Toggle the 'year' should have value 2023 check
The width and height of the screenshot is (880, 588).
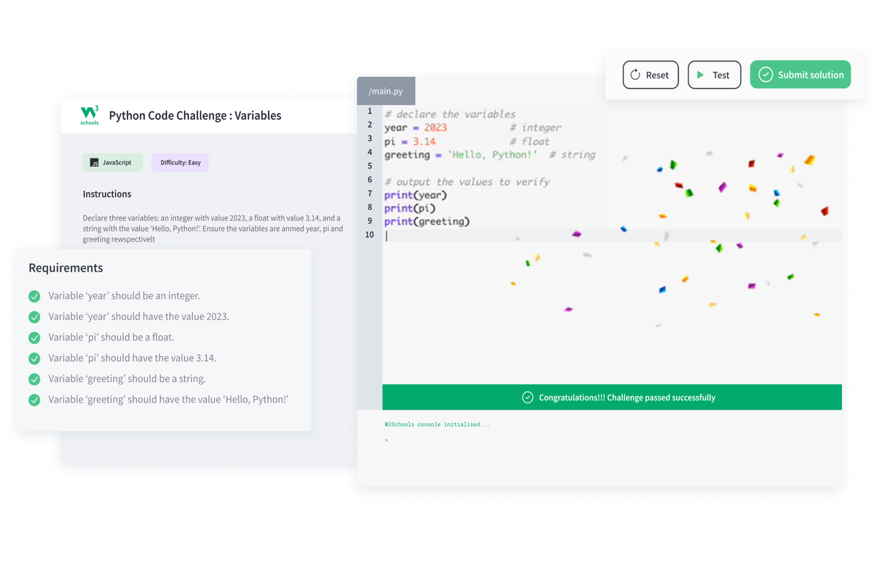(35, 317)
